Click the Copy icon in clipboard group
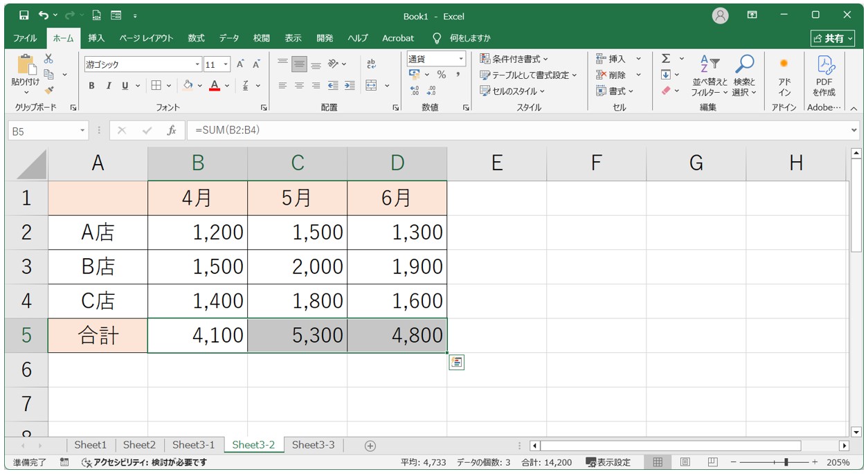The height and width of the screenshot is (474, 868). coord(48,74)
